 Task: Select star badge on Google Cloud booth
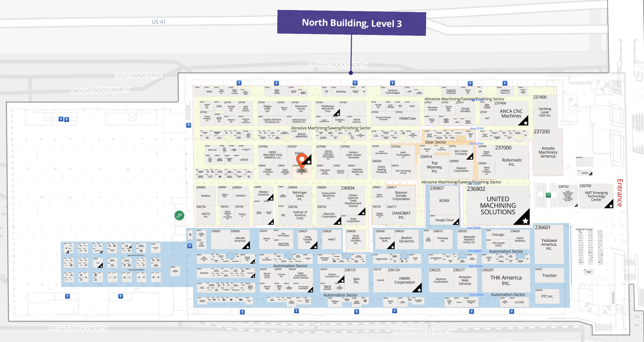(x=457, y=223)
